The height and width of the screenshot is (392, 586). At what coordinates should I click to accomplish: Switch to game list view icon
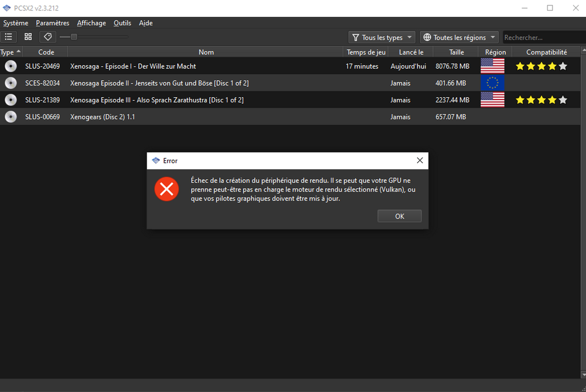coord(8,37)
